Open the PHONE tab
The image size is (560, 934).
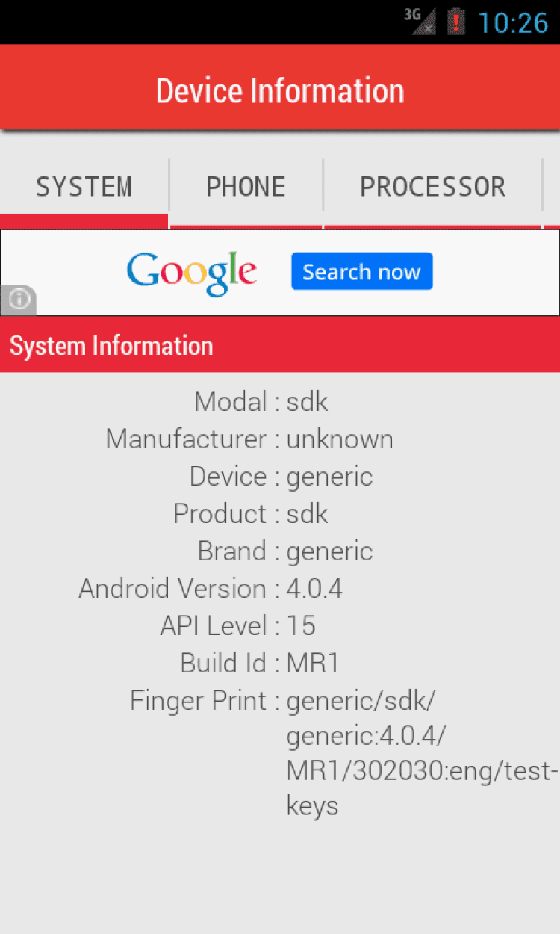pos(246,187)
